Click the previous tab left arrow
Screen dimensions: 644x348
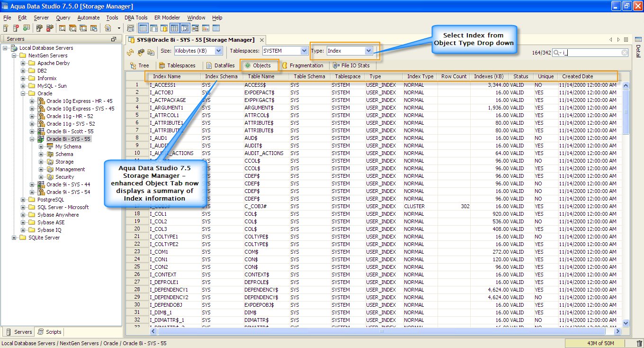[x=611, y=39]
